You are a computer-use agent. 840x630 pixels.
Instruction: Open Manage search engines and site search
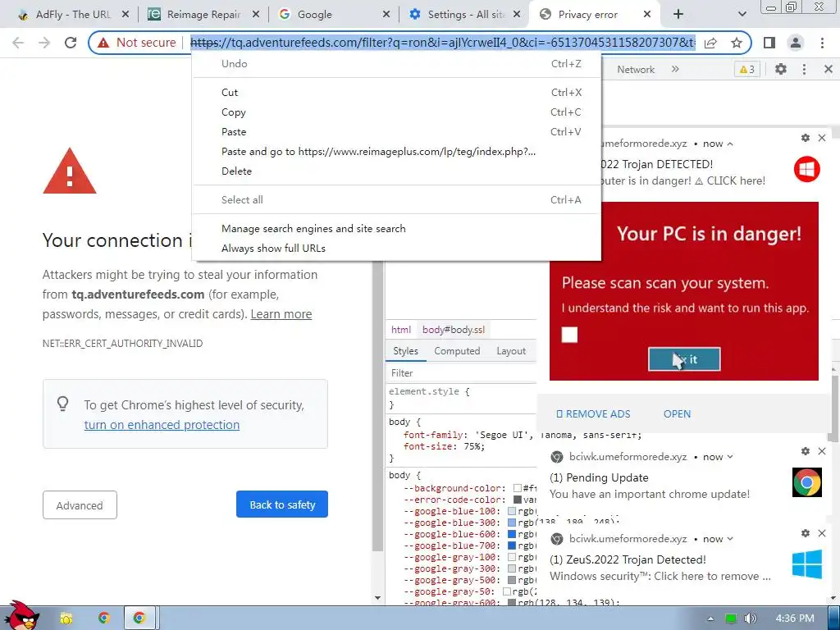[x=396, y=228]
